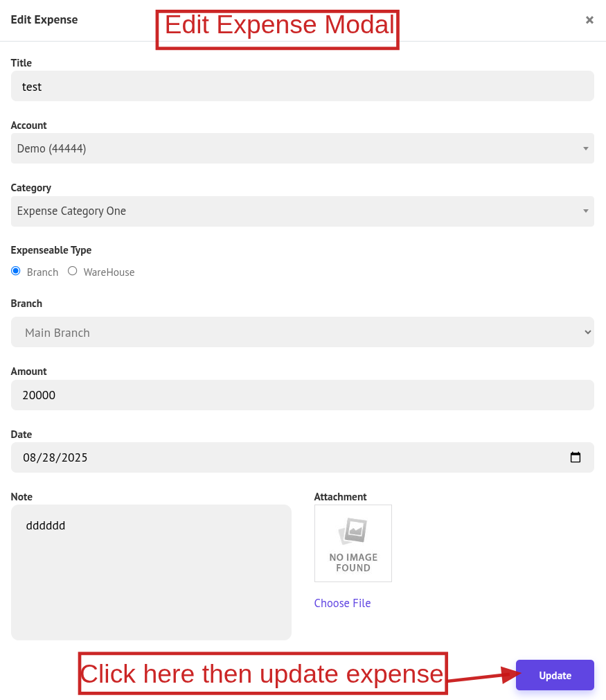Click the 'Edit Expense' modal heading
This screenshot has width=606, height=700.
click(x=44, y=19)
